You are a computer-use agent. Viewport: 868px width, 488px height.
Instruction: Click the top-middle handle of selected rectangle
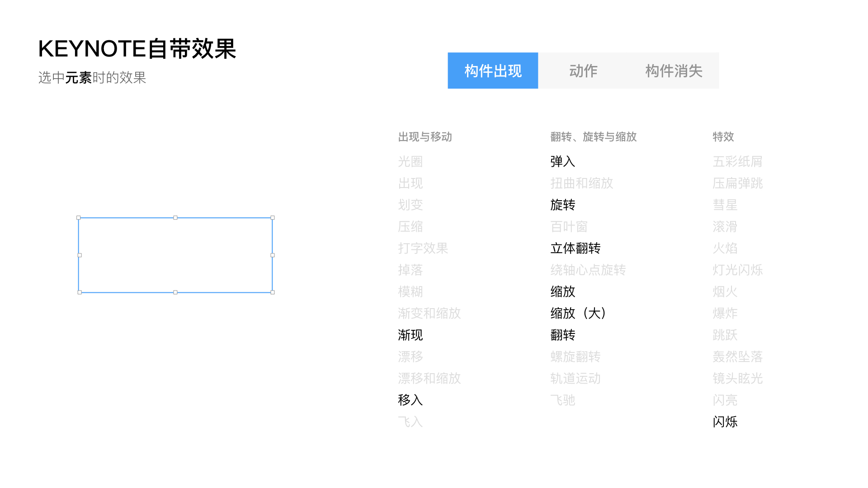(175, 218)
